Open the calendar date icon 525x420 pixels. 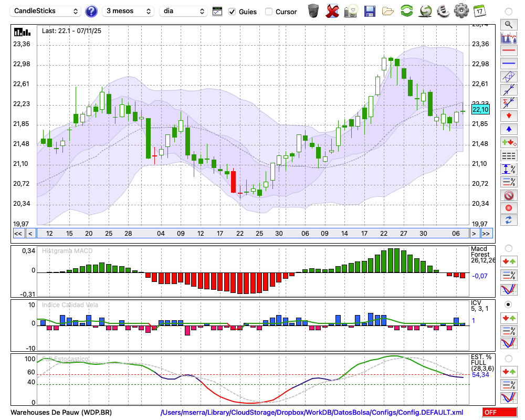(x=479, y=11)
